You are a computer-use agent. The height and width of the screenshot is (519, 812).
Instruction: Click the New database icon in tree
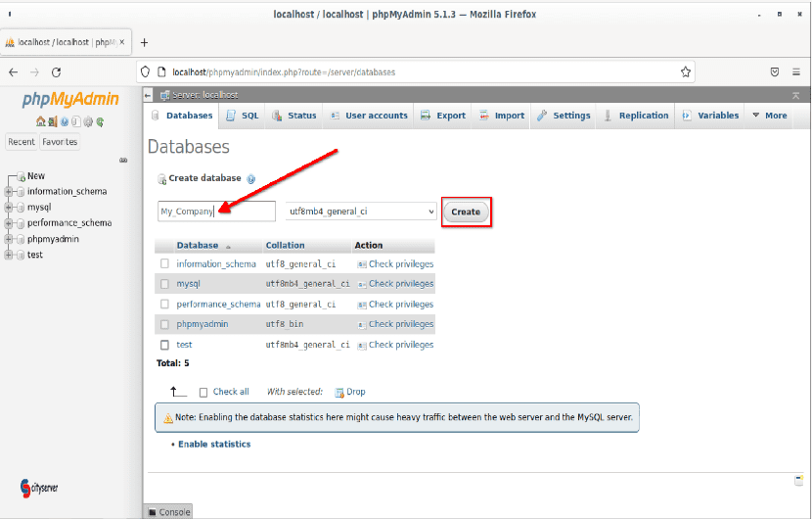coord(21,176)
